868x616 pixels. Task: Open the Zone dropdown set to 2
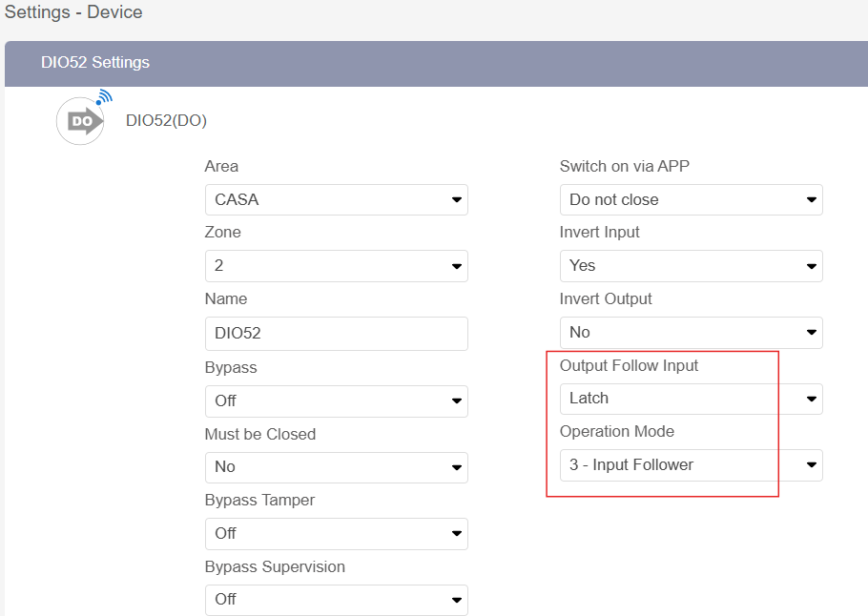pyautogui.click(x=336, y=266)
